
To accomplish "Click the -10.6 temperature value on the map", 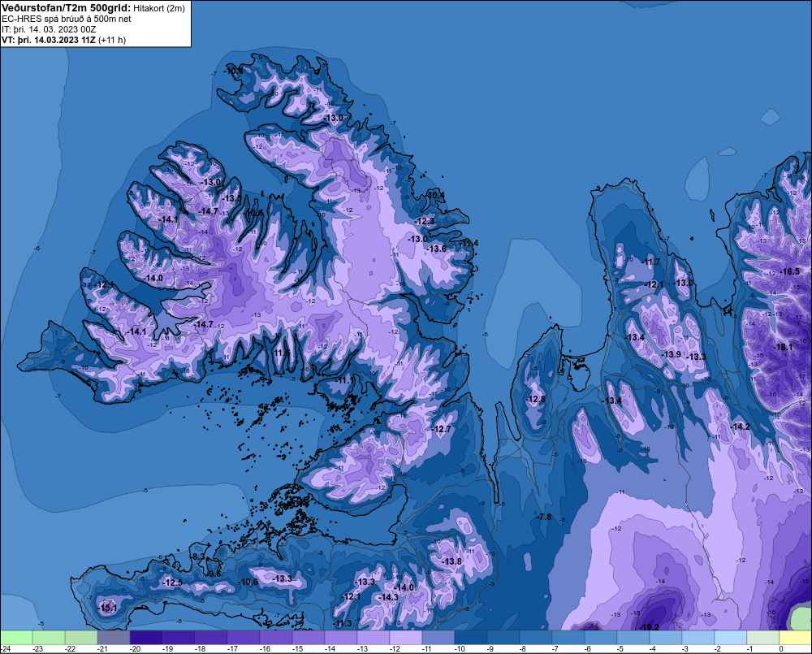I will coord(248,582).
